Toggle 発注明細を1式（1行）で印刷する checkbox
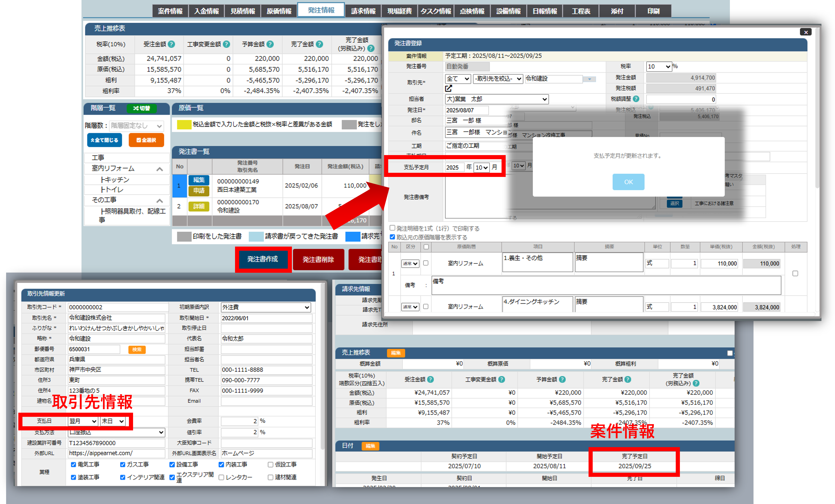Image resolution: width=835 pixels, height=504 pixels. (393, 228)
